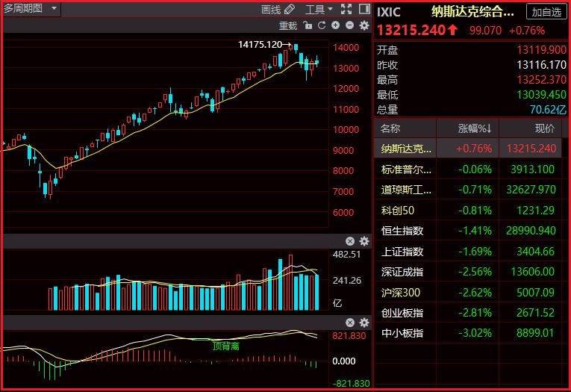
Task: Zoom out the chart with minus icon
Action: 349,25
